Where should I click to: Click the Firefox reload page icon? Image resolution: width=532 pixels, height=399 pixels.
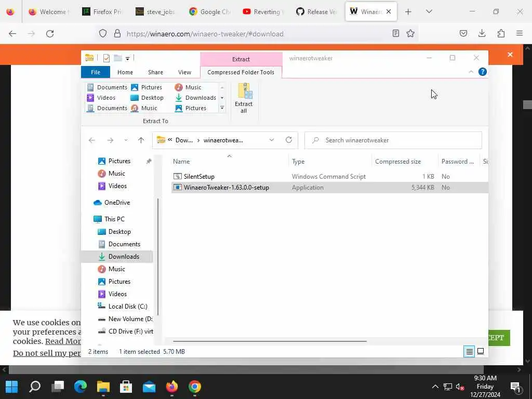click(x=50, y=34)
